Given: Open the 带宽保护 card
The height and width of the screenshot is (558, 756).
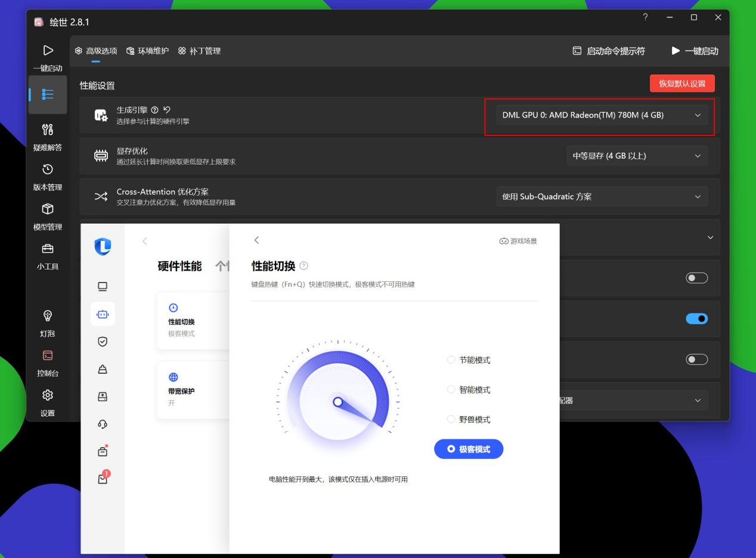Looking at the screenshot, I should 192,389.
